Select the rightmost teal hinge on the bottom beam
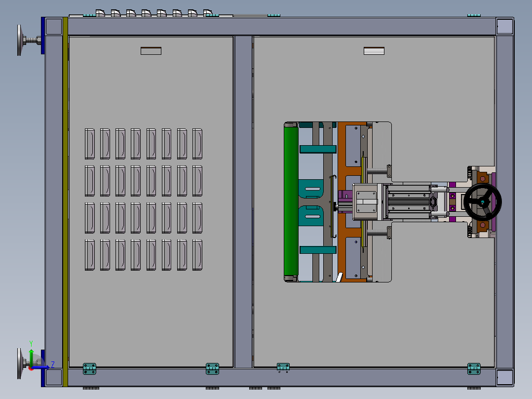 474,369
